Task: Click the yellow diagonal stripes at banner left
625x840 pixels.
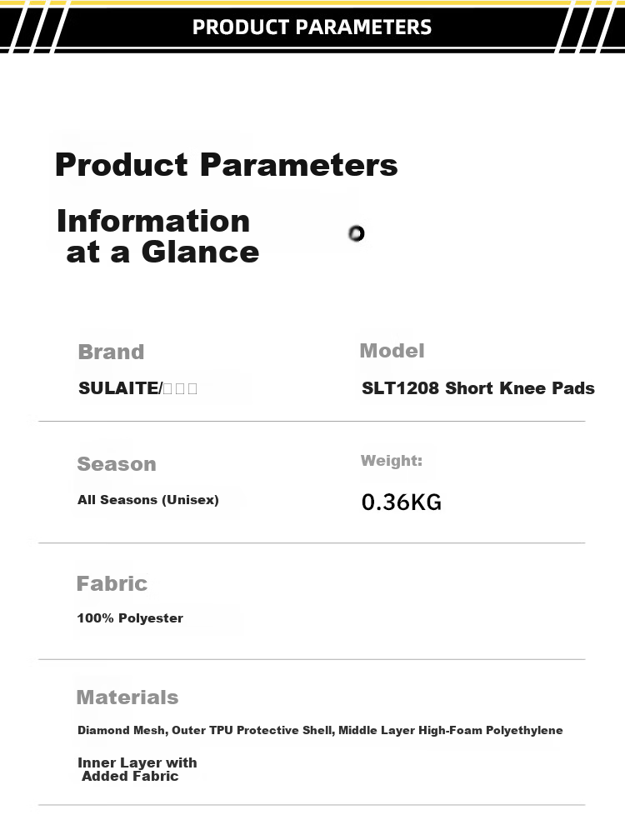Action: [x=33, y=27]
